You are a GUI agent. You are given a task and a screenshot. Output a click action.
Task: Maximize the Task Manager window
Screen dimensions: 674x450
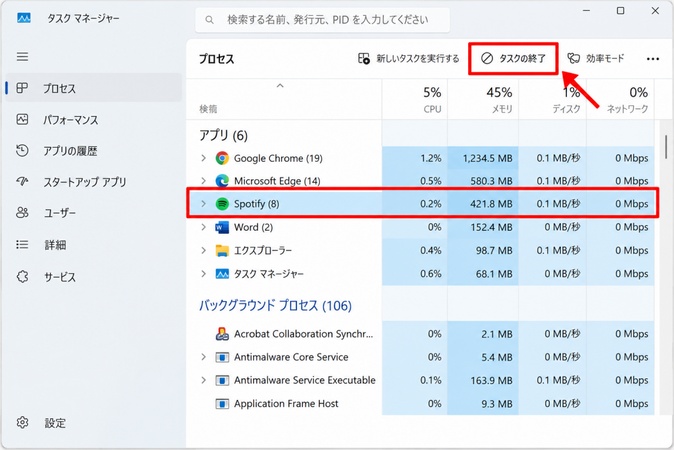tap(620, 11)
